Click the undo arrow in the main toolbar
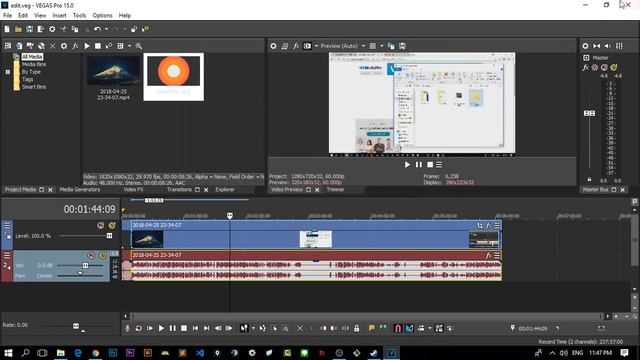Image resolution: width=640 pixels, height=360 pixels. (x=97, y=29)
